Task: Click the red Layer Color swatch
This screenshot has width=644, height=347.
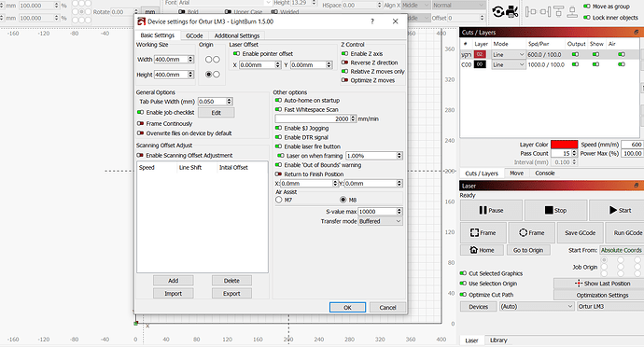Action: [x=565, y=145]
